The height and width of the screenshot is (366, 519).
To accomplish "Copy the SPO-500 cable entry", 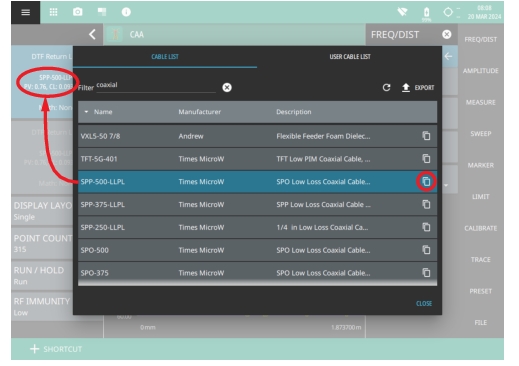I will (x=426, y=250).
